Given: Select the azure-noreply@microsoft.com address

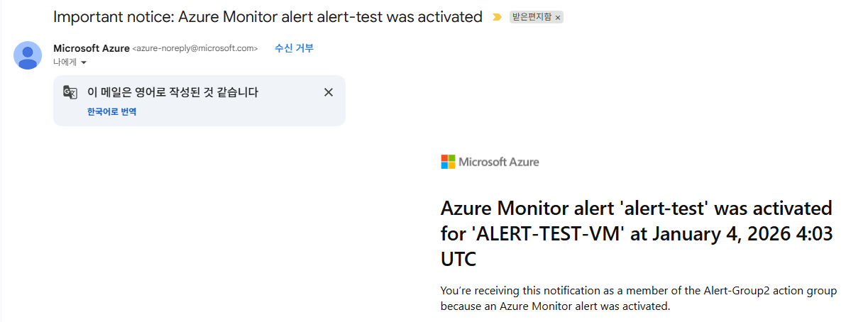Looking at the screenshot, I should 194,48.
